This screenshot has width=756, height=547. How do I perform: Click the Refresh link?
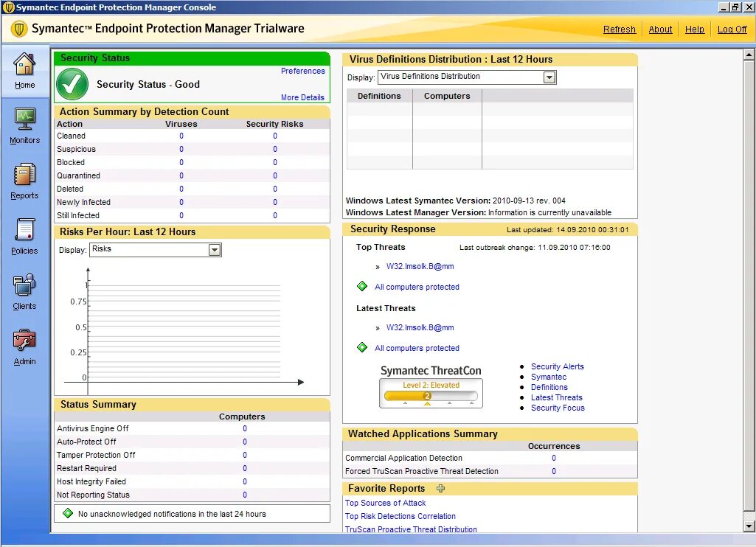point(619,29)
